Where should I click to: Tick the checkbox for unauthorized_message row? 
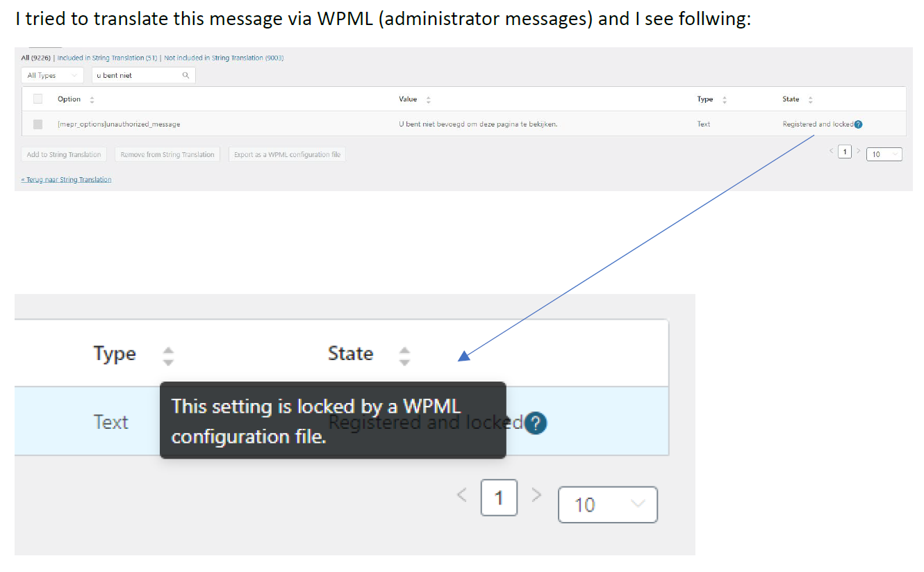point(38,124)
